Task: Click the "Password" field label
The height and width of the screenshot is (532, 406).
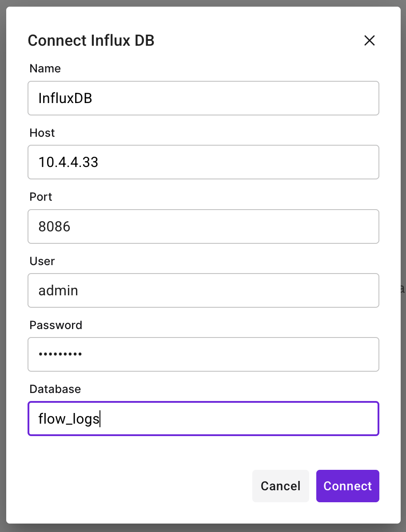Action: pyautogui.click(x=56, y=325)
